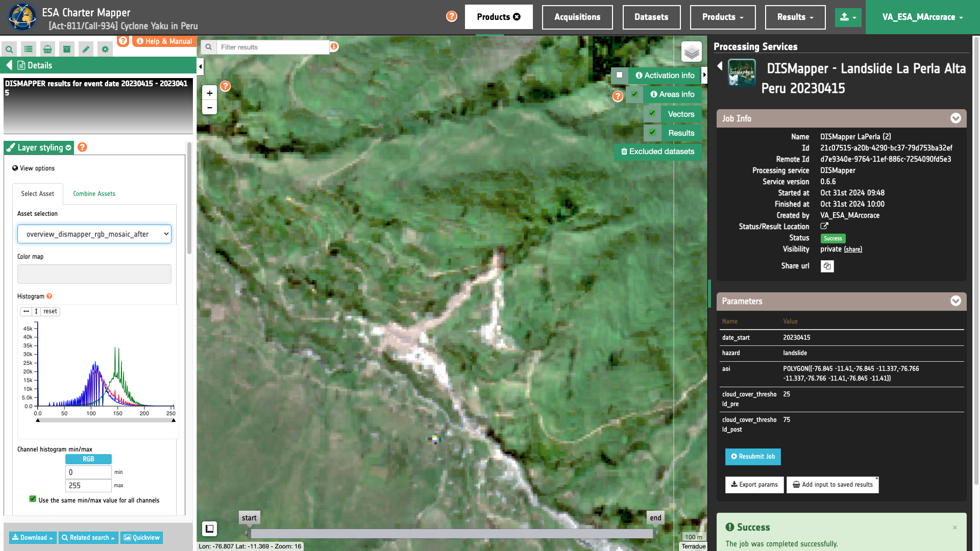Zoom in the map with plus button
Screen dimensions: 980x551
(x=209, y=93)
